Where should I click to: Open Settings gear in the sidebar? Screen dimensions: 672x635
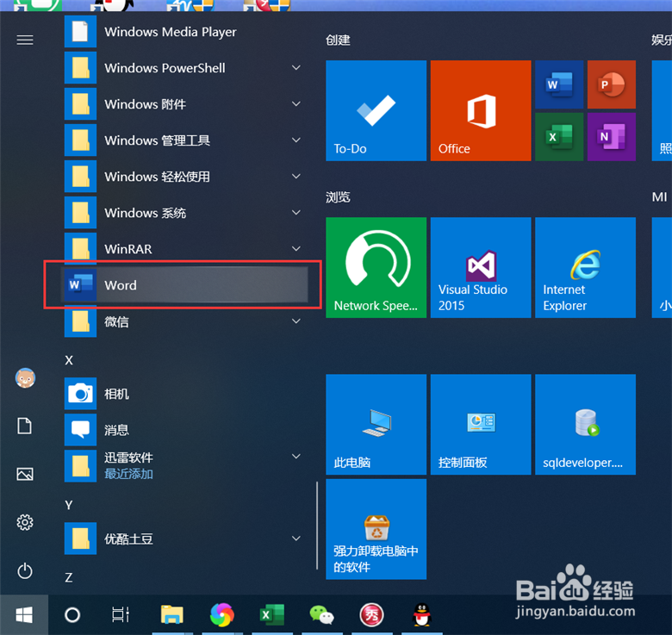point(25,522)
